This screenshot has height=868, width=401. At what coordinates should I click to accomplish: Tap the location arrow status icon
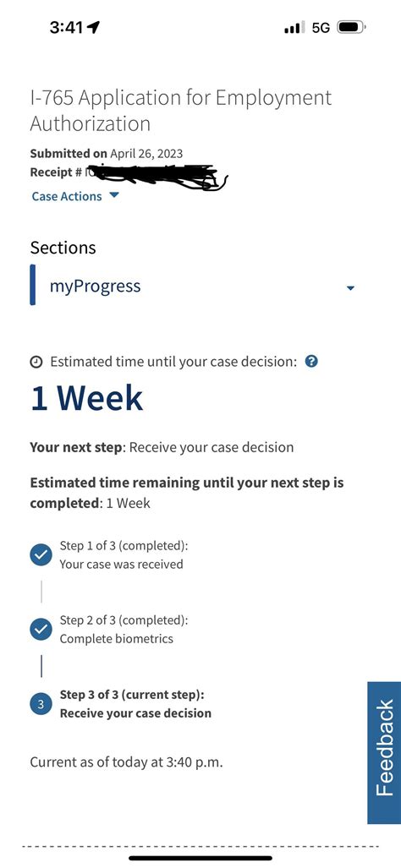pyautogui.click(x=94, y=27)
